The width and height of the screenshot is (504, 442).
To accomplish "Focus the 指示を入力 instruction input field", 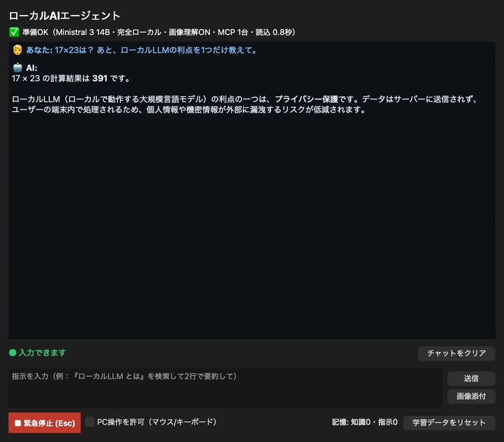I will pos(225,387).
